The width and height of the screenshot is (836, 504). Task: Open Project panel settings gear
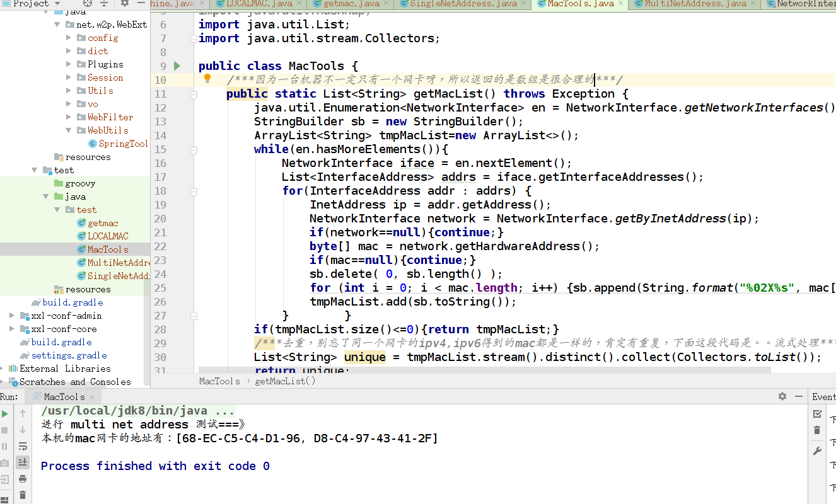coord(124,3)
